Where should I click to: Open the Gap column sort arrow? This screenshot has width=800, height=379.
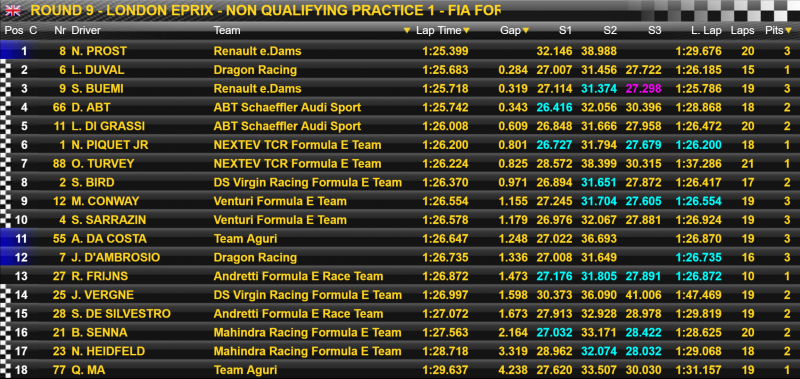tap(526, 31)
